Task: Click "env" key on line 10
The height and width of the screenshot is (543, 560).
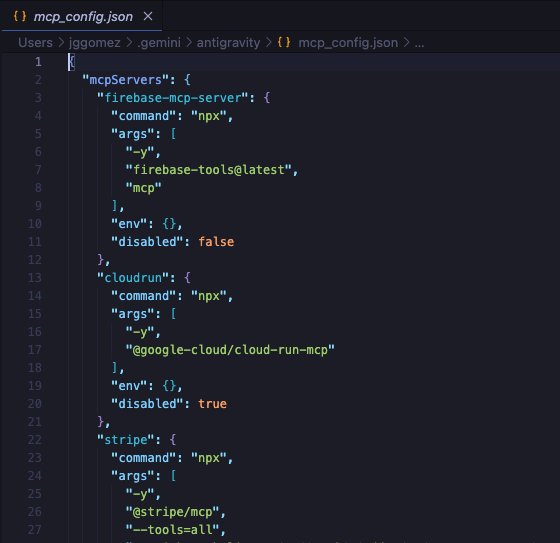Action: tap(129, 224)
